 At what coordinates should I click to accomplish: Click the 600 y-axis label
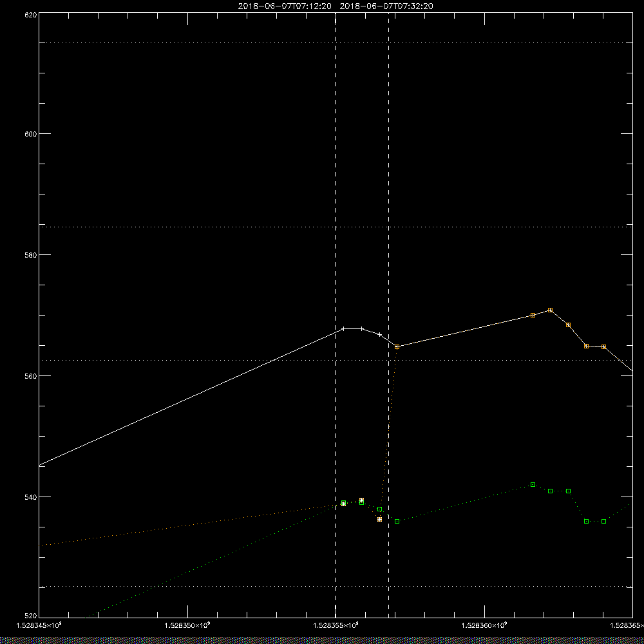point(31,134)
